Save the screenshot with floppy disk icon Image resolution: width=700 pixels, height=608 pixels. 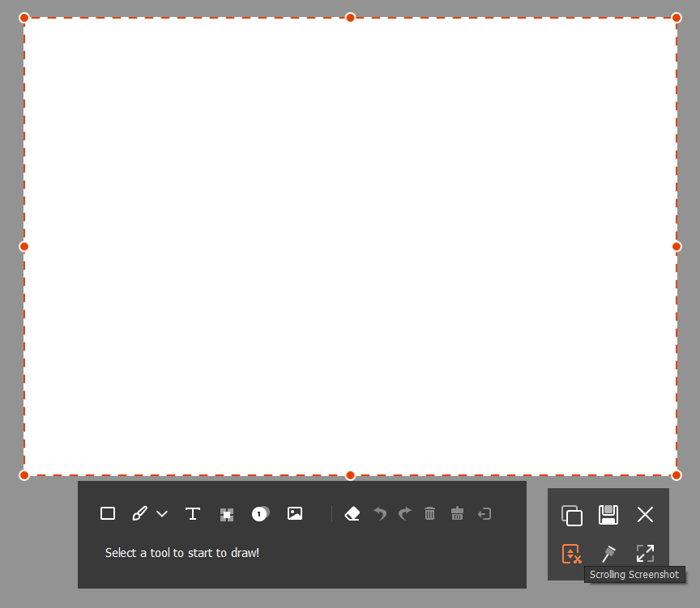[x=608, y=515]
